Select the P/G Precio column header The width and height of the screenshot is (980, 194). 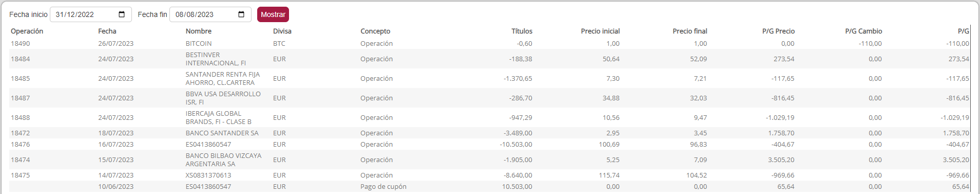[778, 31]
